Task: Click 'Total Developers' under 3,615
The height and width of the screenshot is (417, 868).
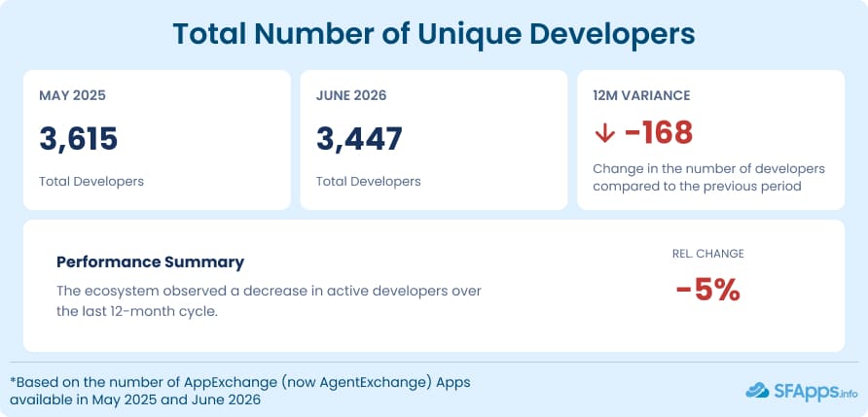Action: [91, 182]
